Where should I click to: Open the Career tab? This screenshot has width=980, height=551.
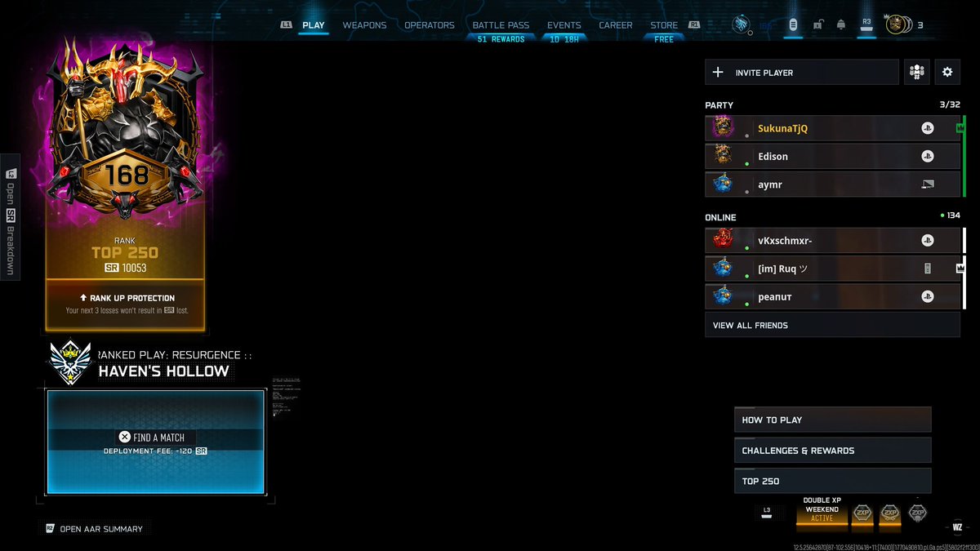click(x=616, y=25)
